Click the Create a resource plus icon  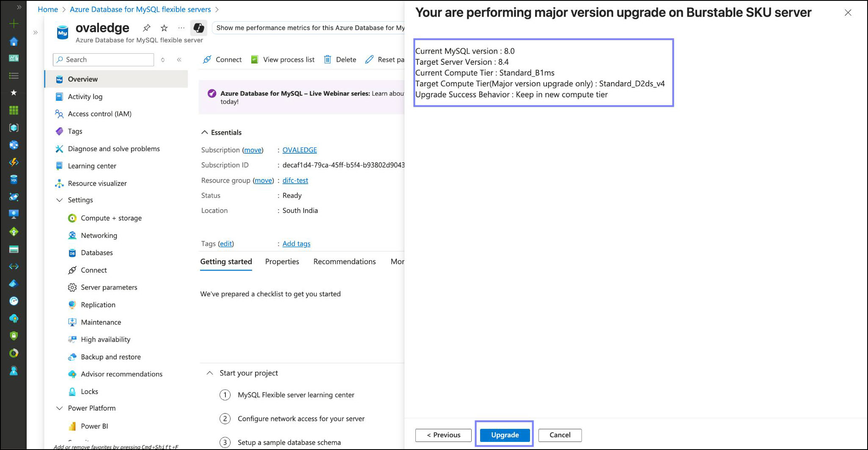click(14, 24)
